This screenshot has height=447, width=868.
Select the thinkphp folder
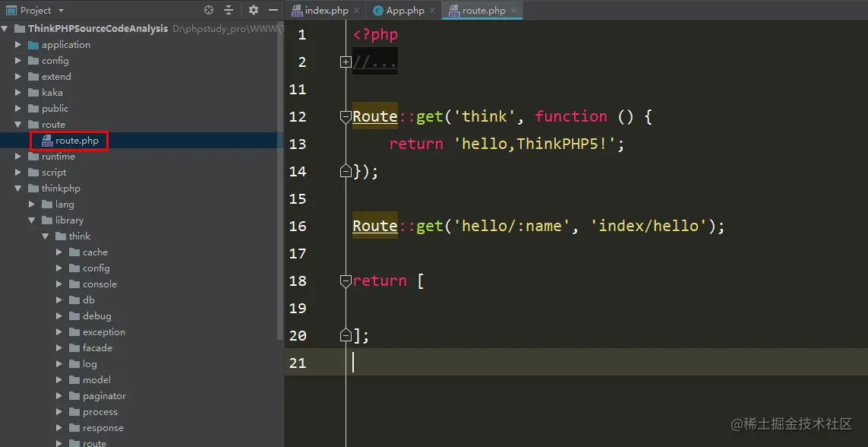pos(54,189)
